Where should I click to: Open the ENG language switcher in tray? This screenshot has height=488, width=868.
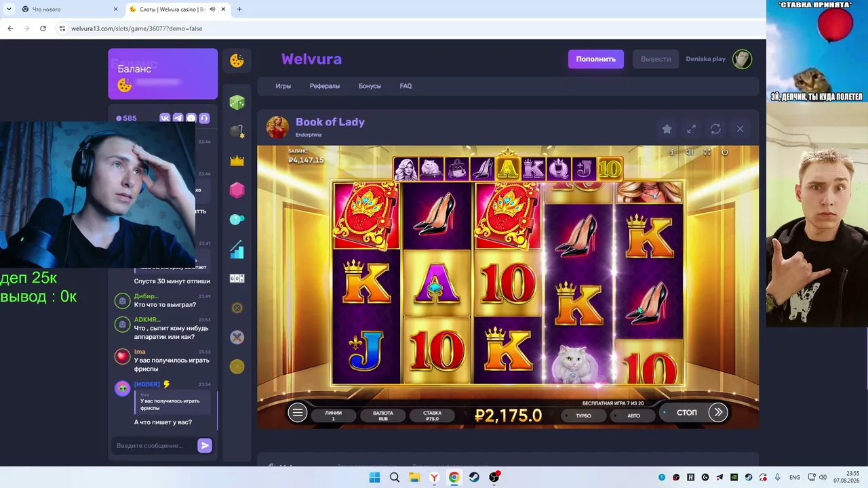[795, 477]
